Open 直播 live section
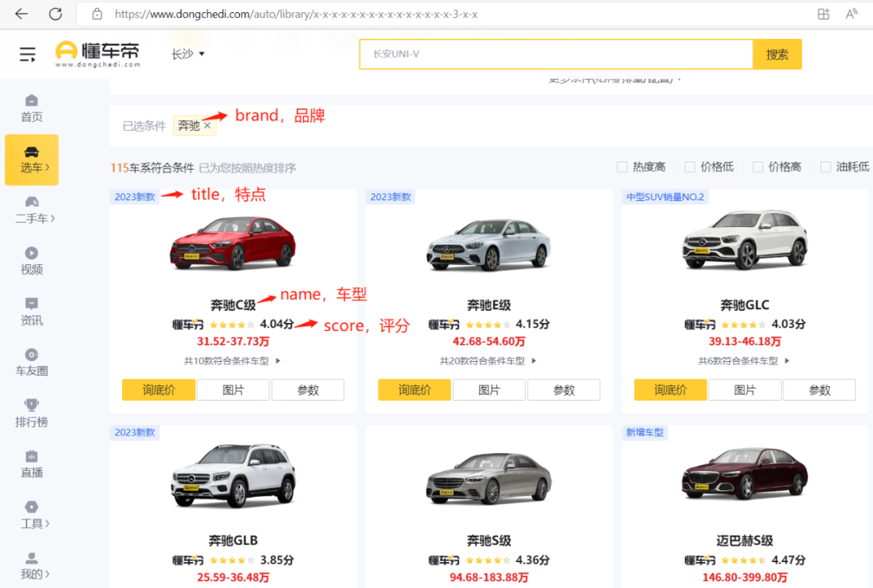The image size is (873, 588). coord(32,464)
